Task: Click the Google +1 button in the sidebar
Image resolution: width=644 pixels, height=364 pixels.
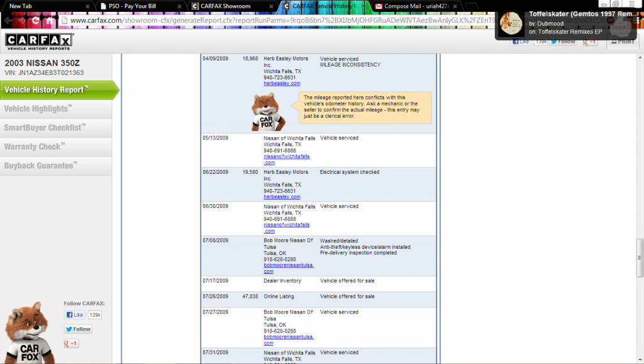Action: pyautogui.click(x=71, y=343)
